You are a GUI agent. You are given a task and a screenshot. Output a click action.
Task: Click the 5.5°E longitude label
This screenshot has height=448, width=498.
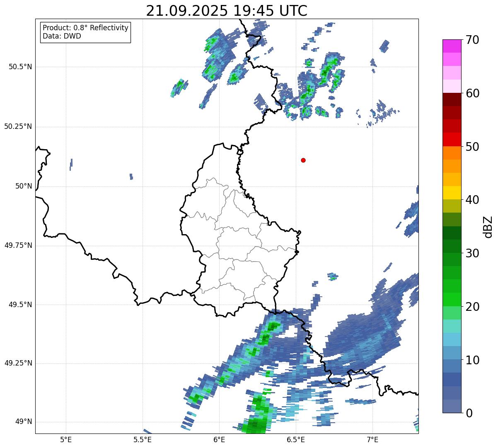[x=143, y=439]
